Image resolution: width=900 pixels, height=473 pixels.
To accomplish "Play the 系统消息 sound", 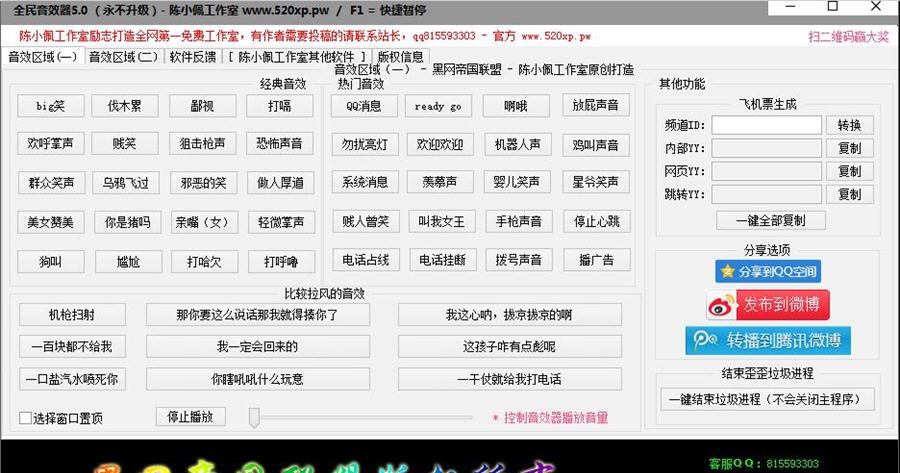I will (366, 182).
